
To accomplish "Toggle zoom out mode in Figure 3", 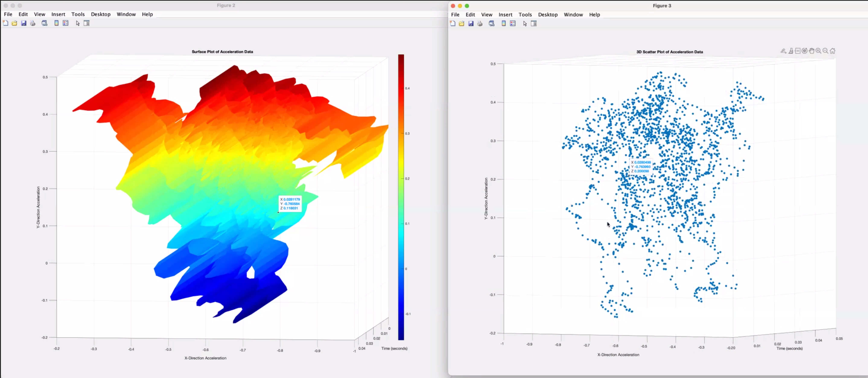I will pyautogui.click(x=825, y=51).
